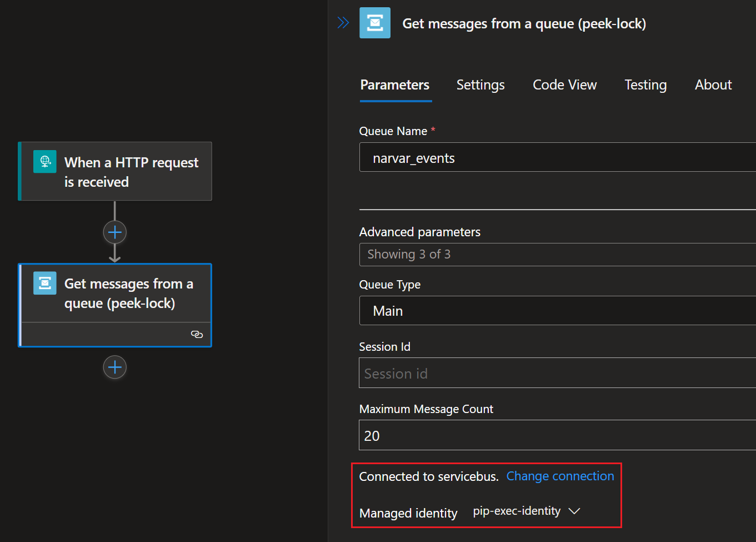Screen dimensions: 756x542
Task: Expand the Managed identity dropdown
Action: click(575, 511)
